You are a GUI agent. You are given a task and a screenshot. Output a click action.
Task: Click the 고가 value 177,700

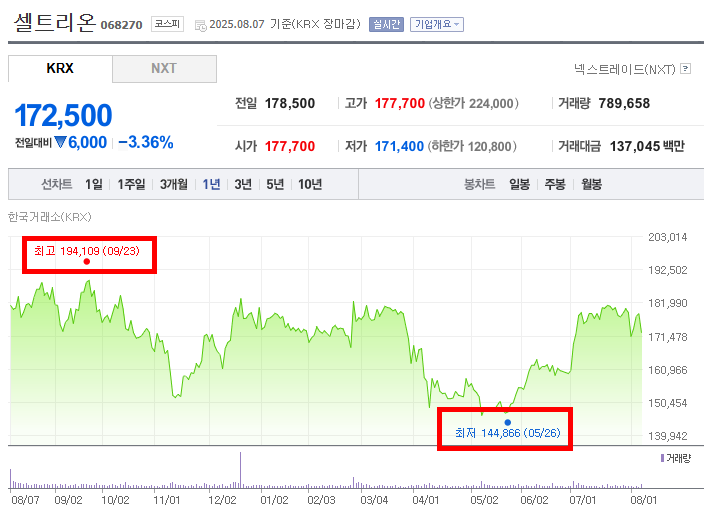tap(400, 103)
